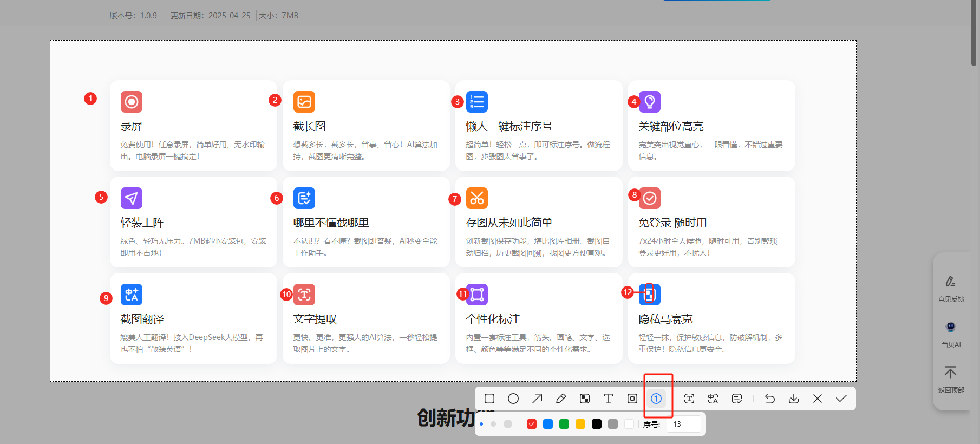Screen dimensions: 980x444
Task: Click the 个性化标注 card title
Action: tap(493, 319)
